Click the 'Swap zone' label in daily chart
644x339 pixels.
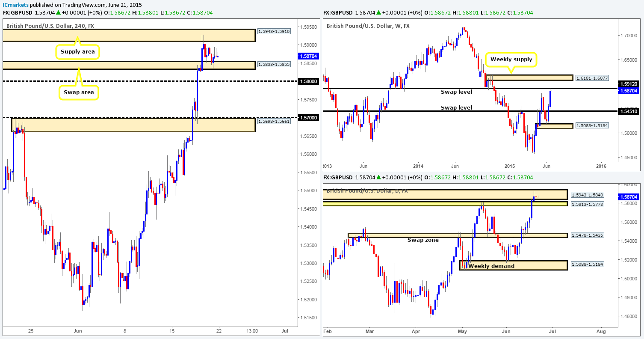(x=422, y=240)
